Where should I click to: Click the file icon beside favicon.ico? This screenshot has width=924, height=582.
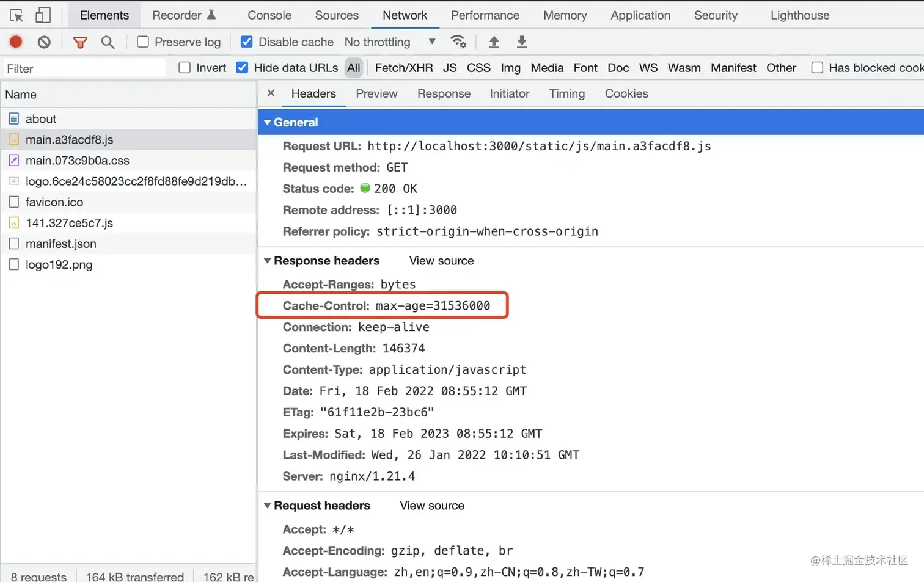click(x=14, y=202)
